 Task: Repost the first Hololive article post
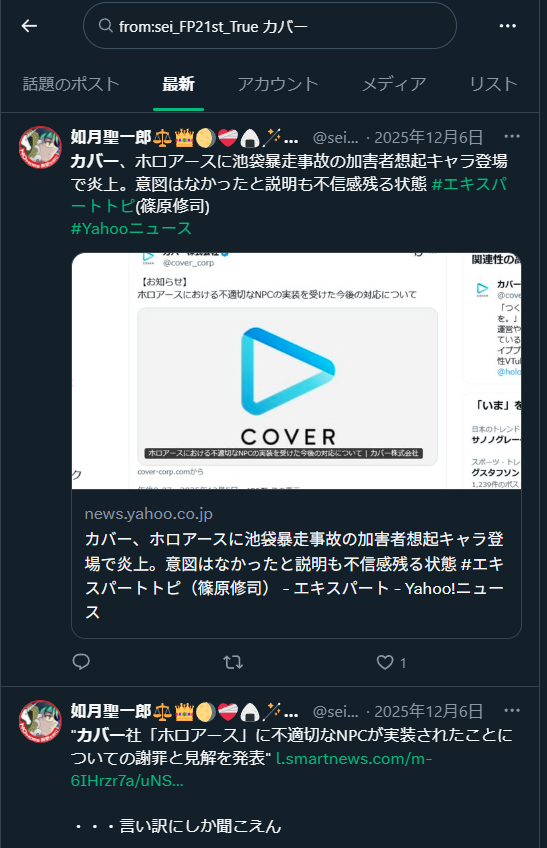coord(233,662)
